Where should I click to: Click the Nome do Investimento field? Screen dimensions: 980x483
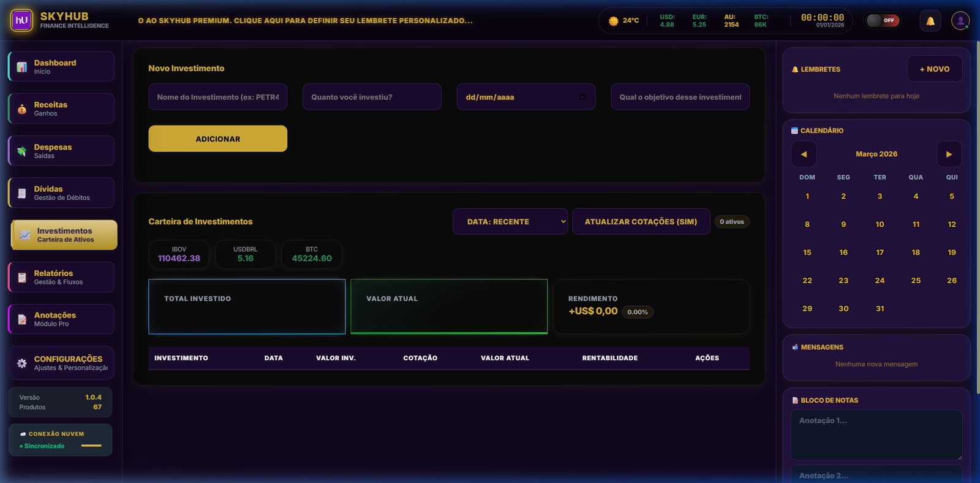tap(217, 97)
